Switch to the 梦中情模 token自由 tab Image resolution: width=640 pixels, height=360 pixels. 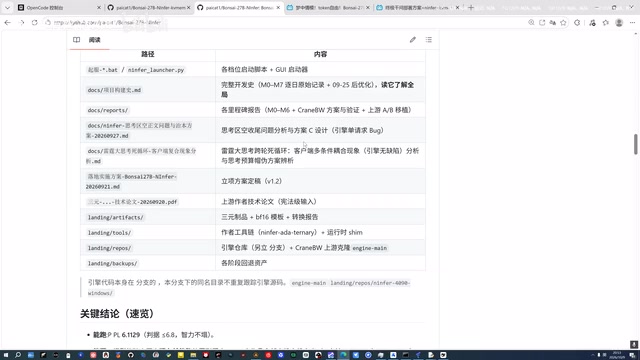pos(328,7)
